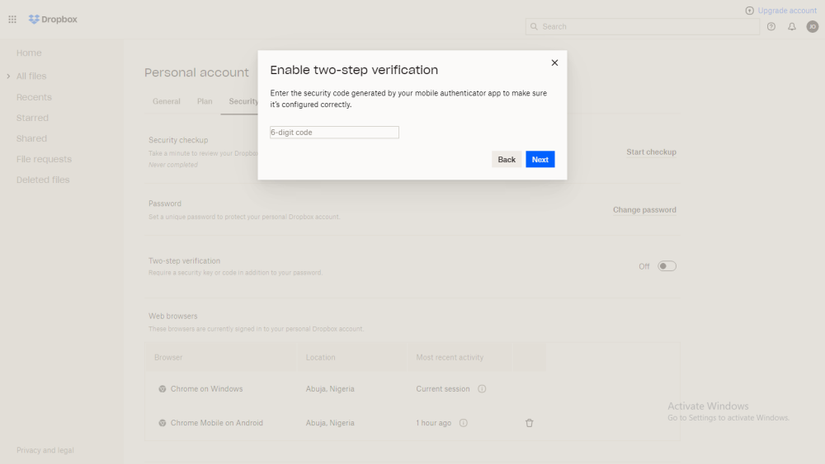Show info for Current session
The height and width of the screenshot is (464, 825).
482,389
